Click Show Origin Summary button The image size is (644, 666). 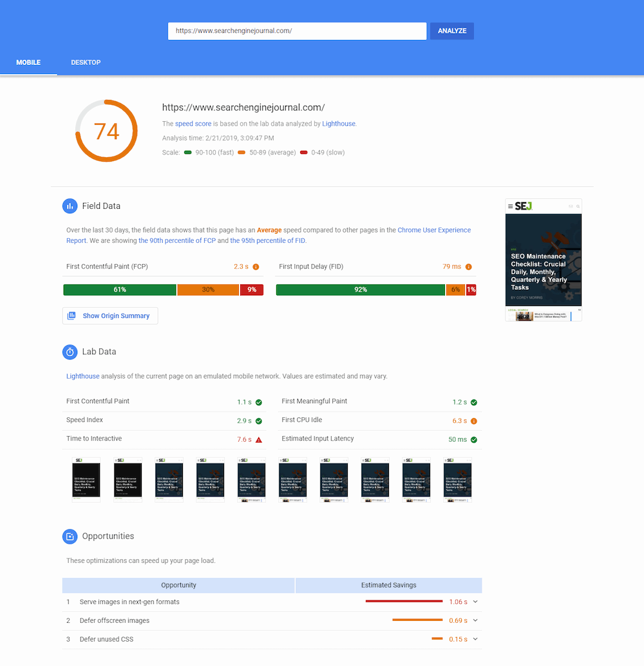coord(110,316)
